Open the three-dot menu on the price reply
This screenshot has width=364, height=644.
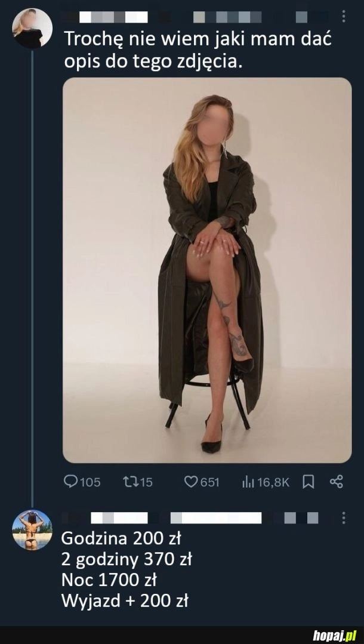[343, 517]
